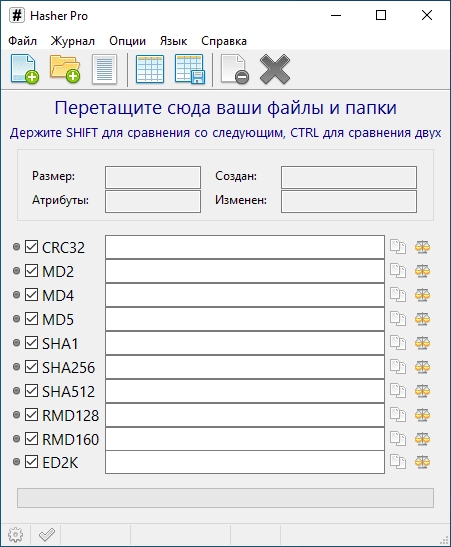Viewport: 451px width, 547px height.
Task: Click the 'Перетащите сюда ваши файлы и папки' heading
Action: pos(225,107)
